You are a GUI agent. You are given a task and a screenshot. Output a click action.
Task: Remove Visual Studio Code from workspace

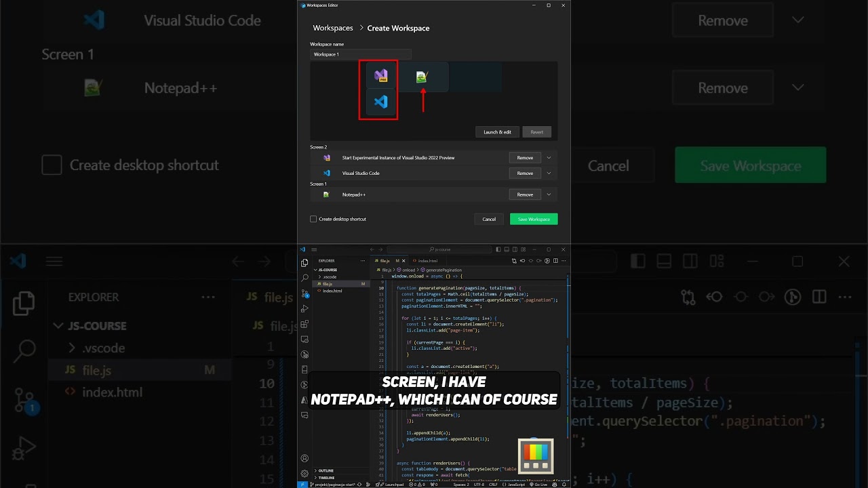tap(525, 173)
